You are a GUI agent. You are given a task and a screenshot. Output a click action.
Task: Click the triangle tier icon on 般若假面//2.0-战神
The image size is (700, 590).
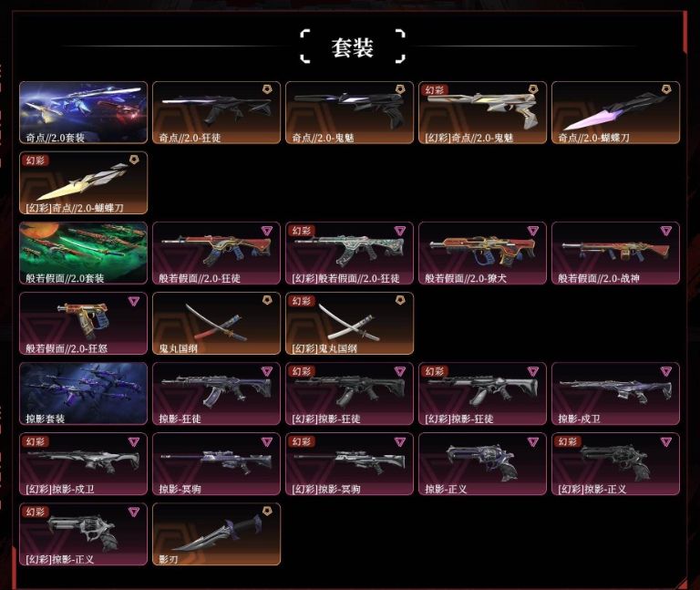pyautogui.click(x=666, y=231)
